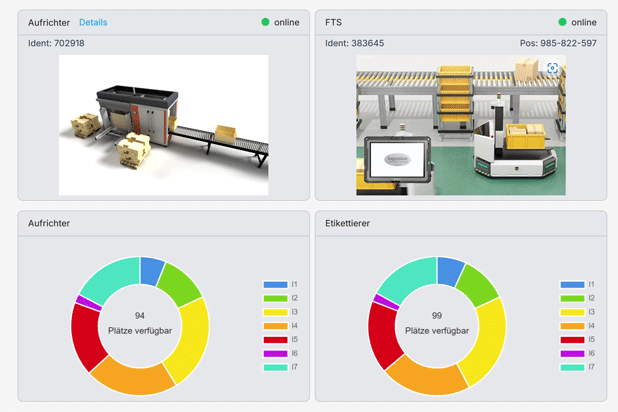Screen dimensions: 618x412
Task: Select red segment of Aufrichter donut chart
Action: [x=86, y=335]
